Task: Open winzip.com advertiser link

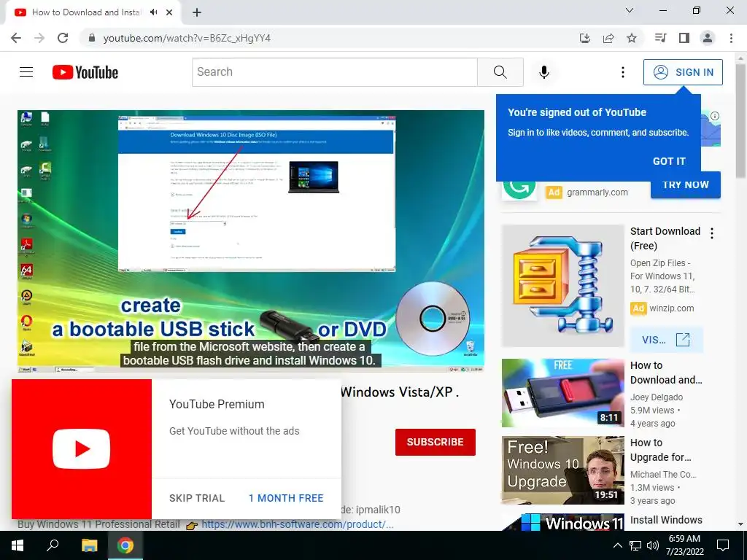Action: tap(672, 308)
